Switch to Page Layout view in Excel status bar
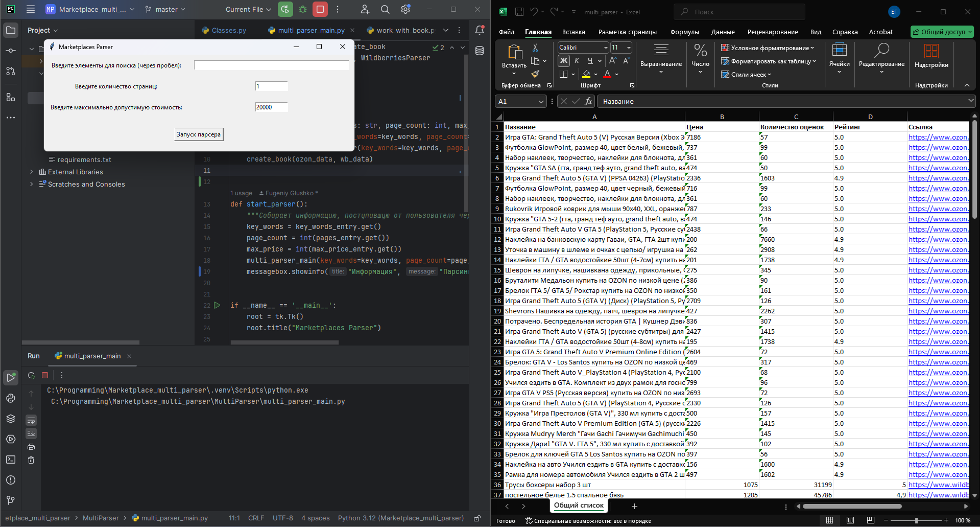 click(x=850, y=520)
